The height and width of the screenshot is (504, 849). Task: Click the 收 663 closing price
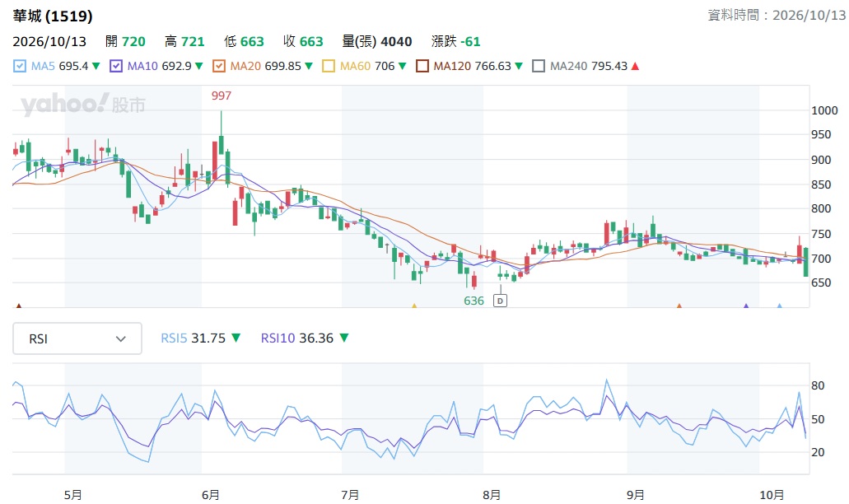[303, 42]
